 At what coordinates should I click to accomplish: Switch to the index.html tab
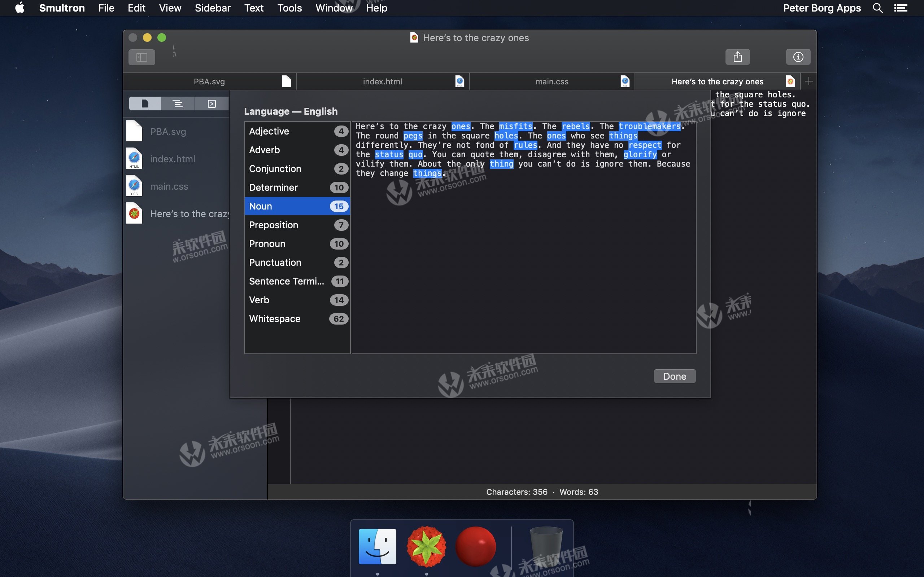point(382,82)
